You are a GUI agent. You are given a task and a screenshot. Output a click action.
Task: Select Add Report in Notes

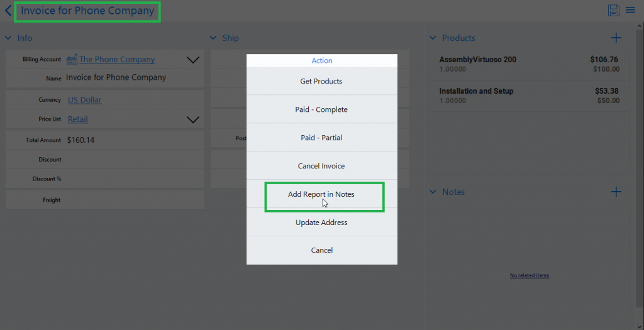[x=321, y=194]
